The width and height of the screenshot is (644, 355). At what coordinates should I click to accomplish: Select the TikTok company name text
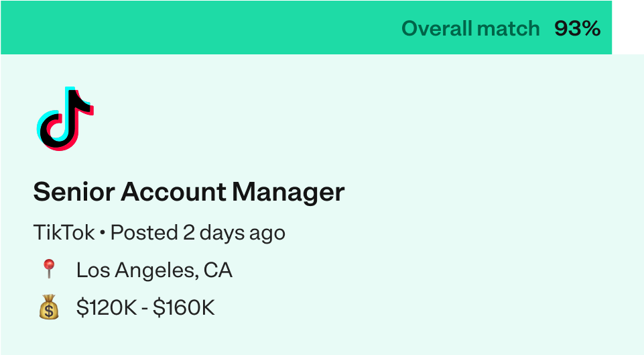[x=64, y=232]
